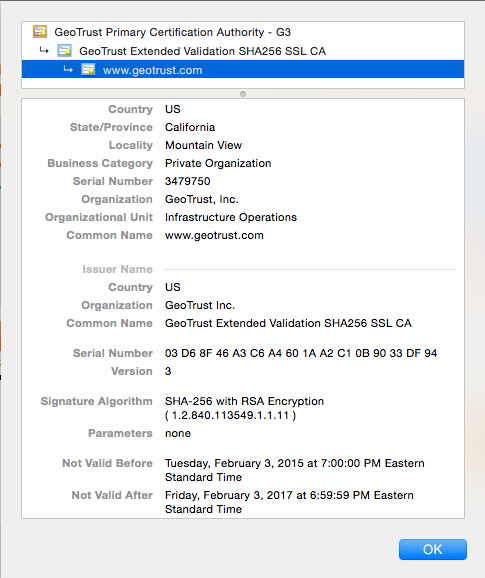This screenshot has width=485, height=578.
Task: Click the serial number 3479750
Action: pos(188,181)
